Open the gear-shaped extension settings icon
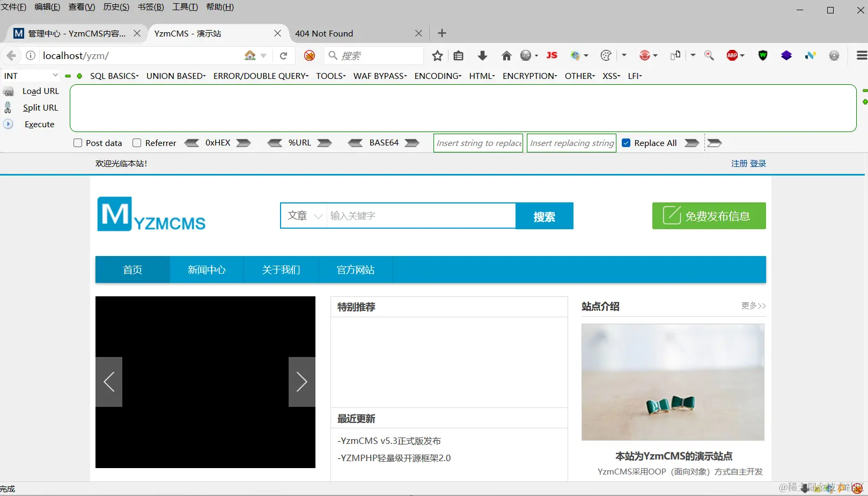868x496 pixels. tap(834, 55)
